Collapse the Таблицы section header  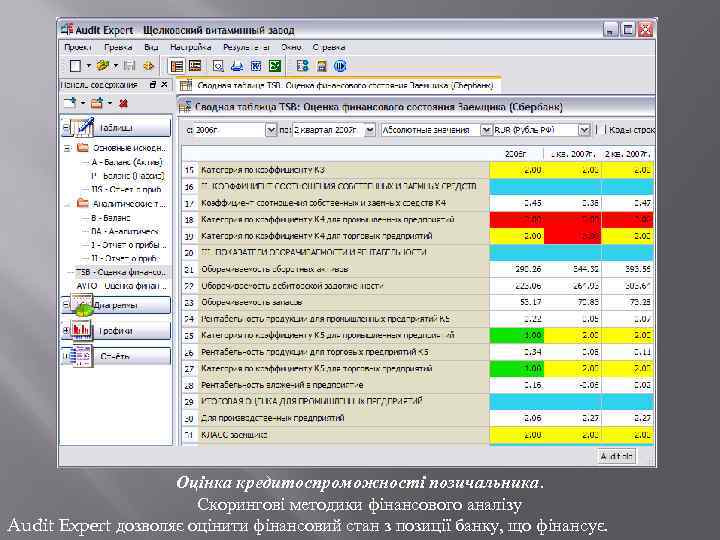coord(116,128)
